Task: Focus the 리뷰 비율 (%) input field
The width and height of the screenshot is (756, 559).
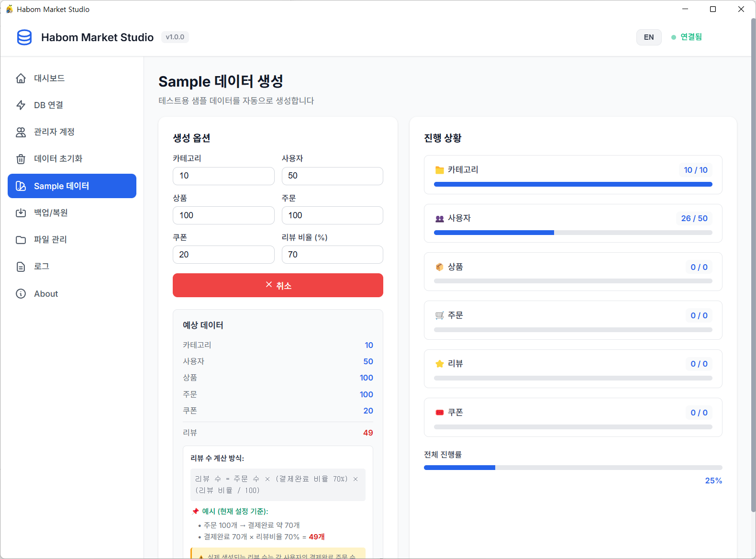Action: [332, 255]
